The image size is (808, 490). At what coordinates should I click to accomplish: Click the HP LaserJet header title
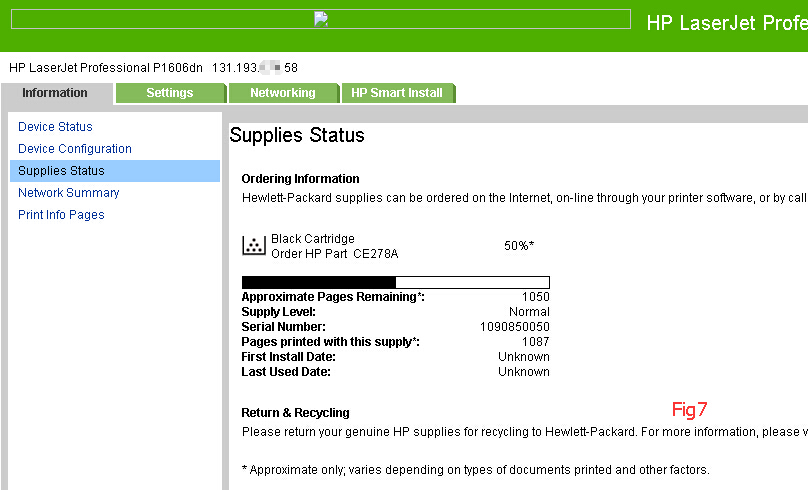coord(727,23)
